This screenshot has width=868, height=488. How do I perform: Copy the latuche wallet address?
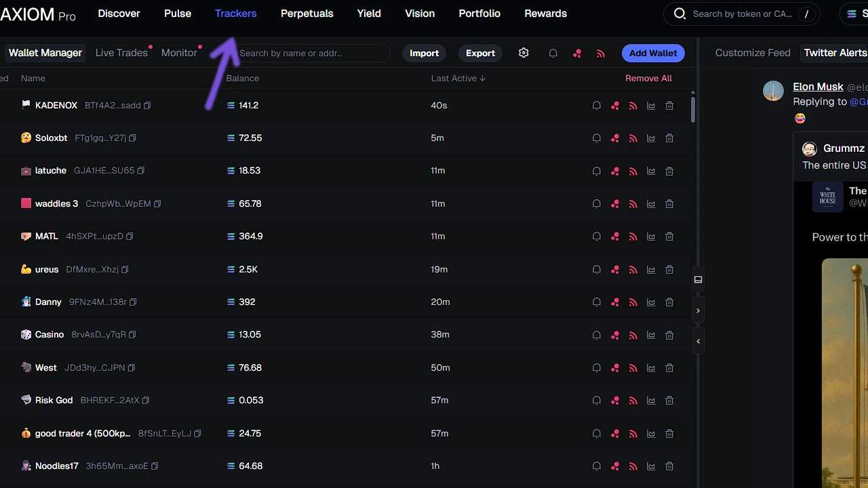[140, 171]
